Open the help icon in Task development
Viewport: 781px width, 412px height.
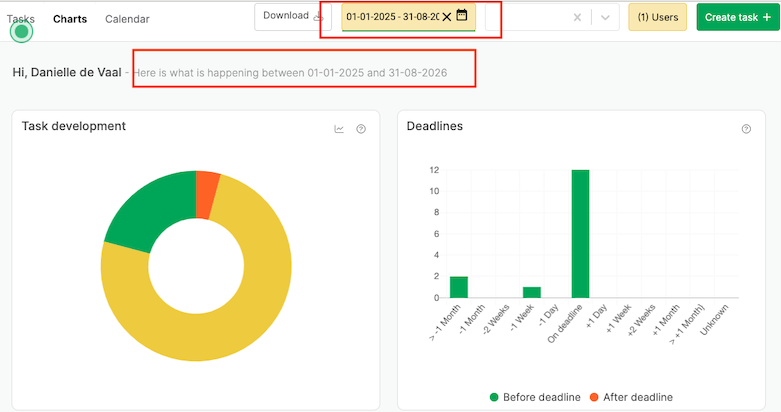coord(361,129)
